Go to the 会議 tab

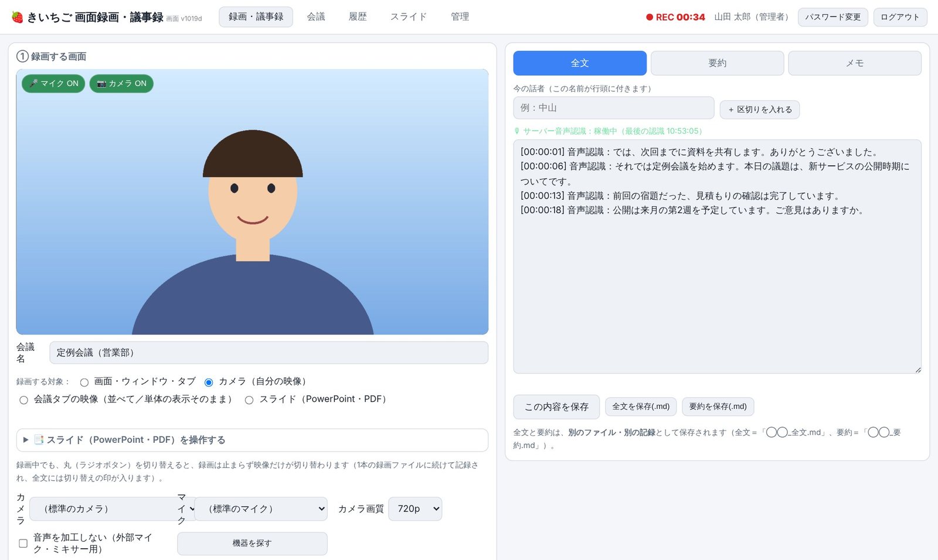tap(316, 17)
